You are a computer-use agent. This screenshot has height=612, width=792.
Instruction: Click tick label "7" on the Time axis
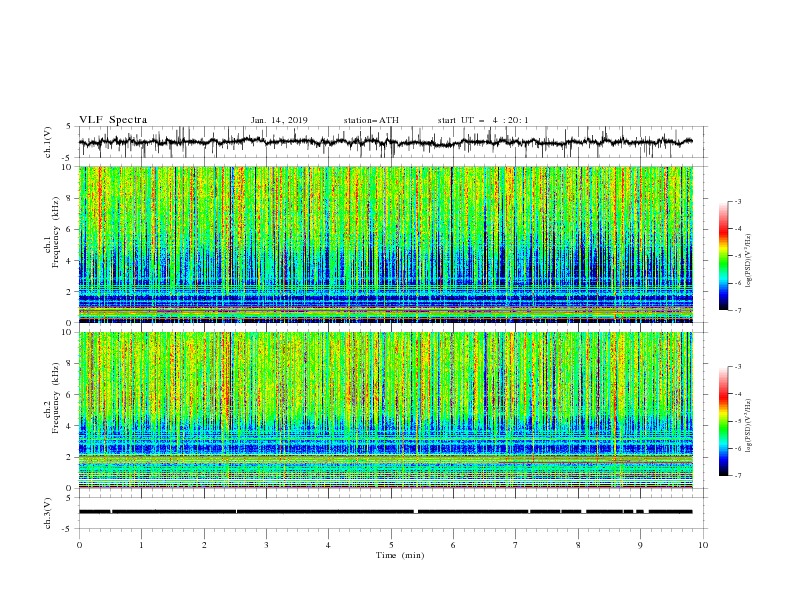pyautogui.click(x=516, y=545)
